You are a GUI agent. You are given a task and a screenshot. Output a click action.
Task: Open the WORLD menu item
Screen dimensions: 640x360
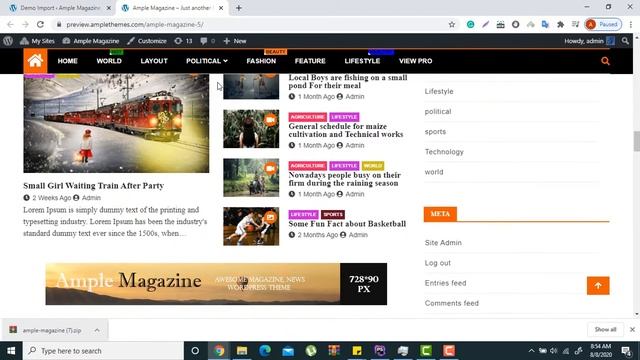point(109,61)
